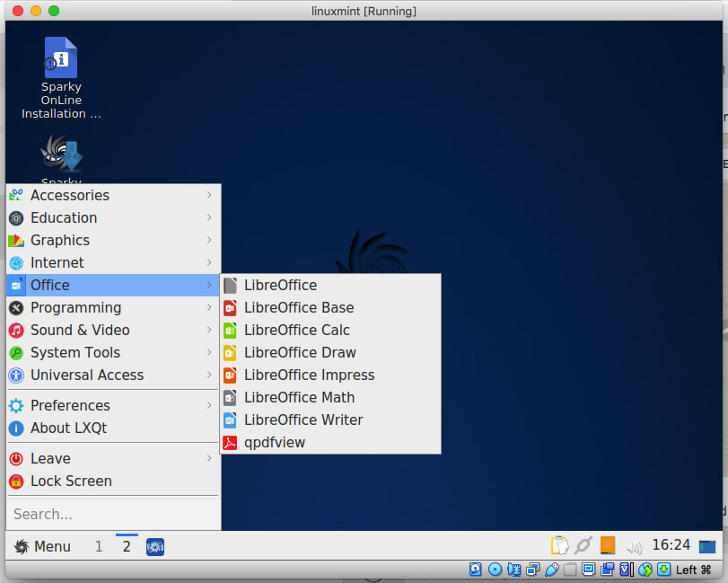Expand the Graphics submenu arrow
The height and width of the screenshot is (583, 728).
tap(209, 240)
